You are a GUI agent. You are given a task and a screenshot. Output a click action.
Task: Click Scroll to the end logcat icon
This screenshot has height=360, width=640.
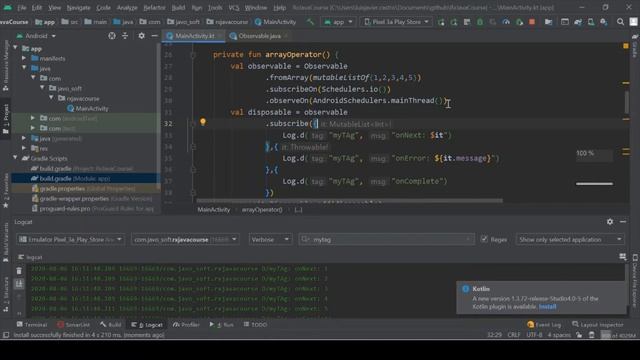19,284
